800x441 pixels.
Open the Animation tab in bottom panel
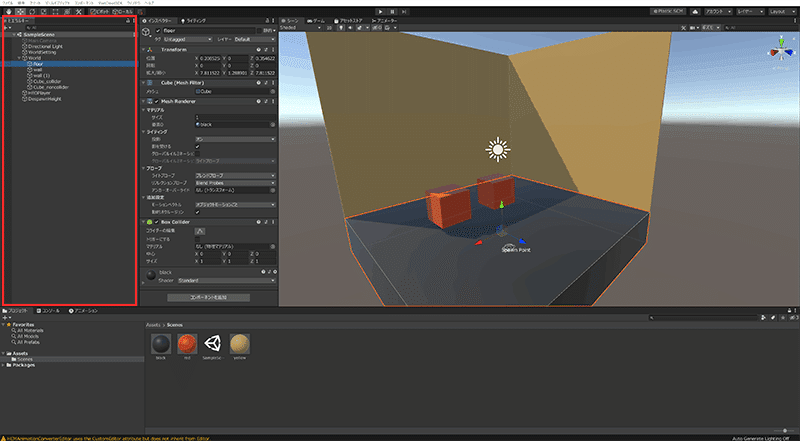pyautogui.click(x=84, y=310)
